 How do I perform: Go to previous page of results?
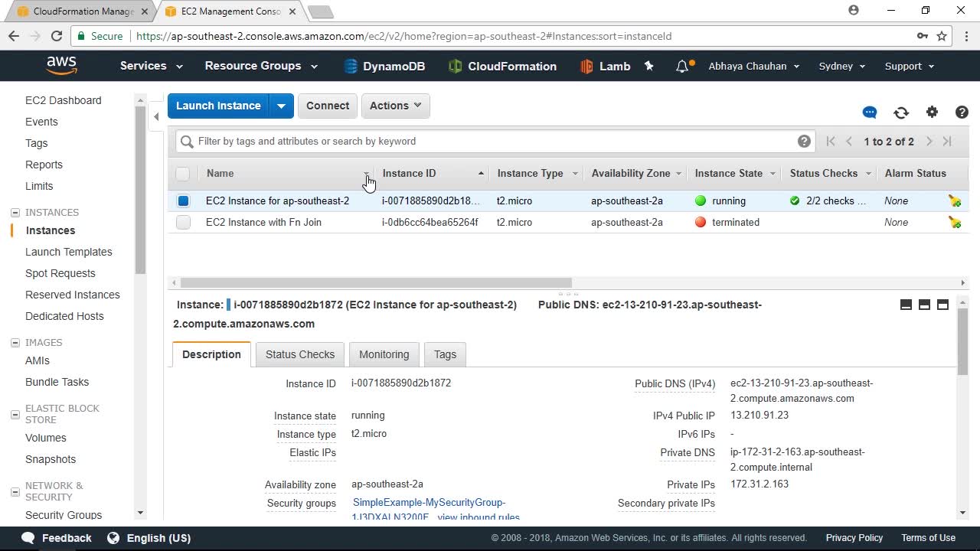tap(849, 141)
